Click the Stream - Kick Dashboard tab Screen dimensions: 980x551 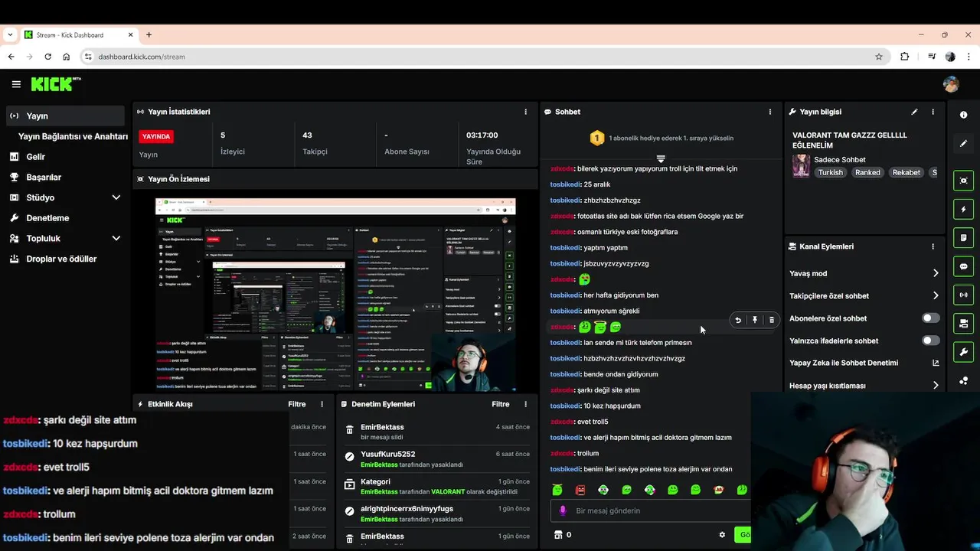(x=80, y=35)
